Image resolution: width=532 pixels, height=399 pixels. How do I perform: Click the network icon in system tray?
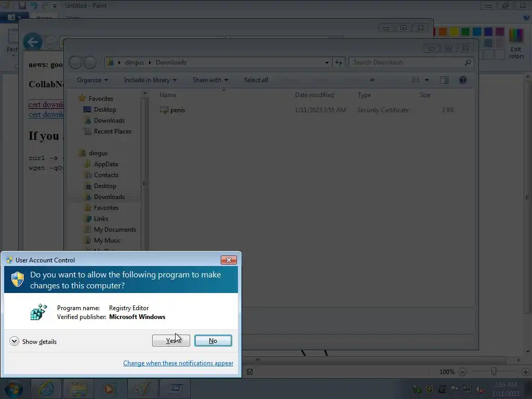tap(467, 389)
